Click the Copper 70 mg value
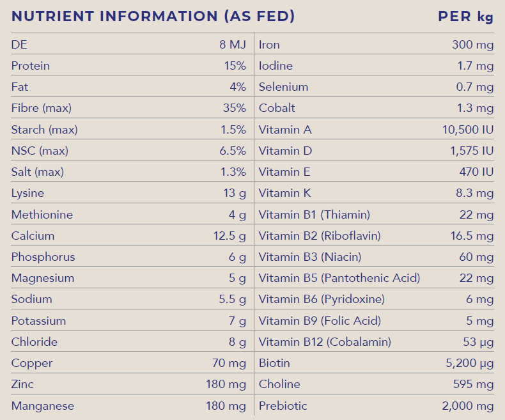Image resolution: width=505 pixels, height=420 pixels. (229, 363)
